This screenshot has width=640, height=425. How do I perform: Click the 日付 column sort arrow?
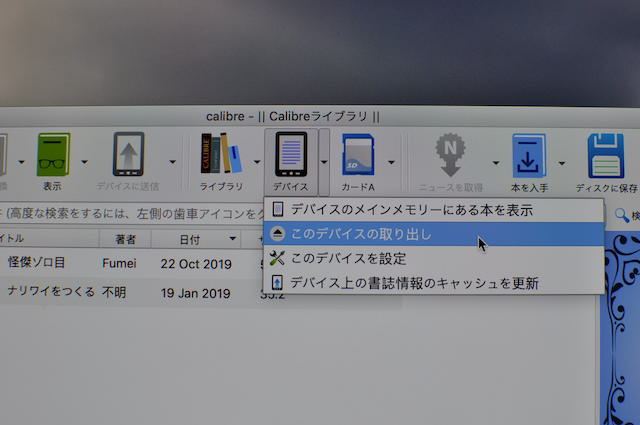click(233, 238)
